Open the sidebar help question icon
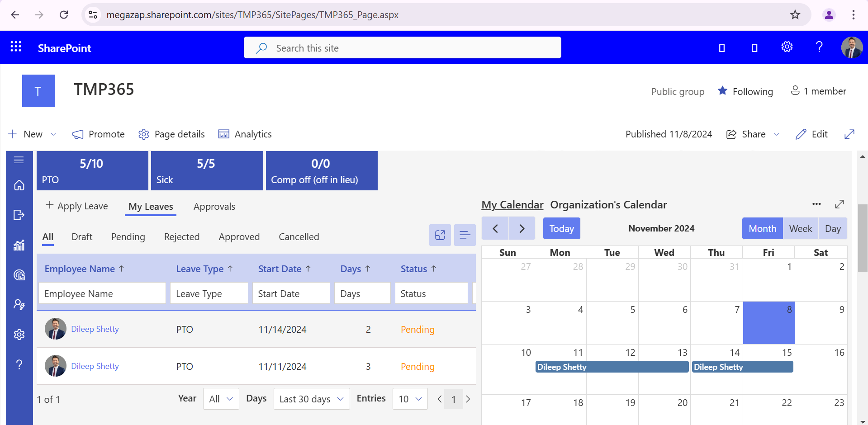The width and height of the screenshot is (868, 425). [x=19, y=364]
